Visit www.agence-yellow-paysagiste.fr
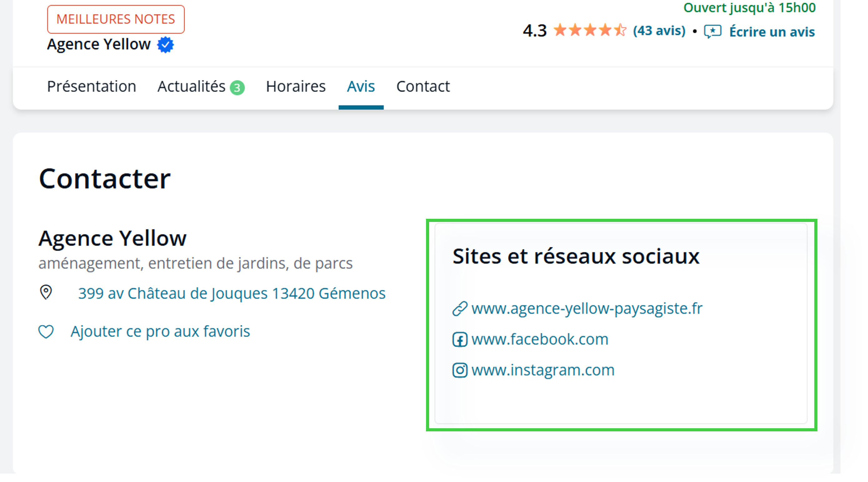This screenshot has height=482, width=868. tap(587, 308)
